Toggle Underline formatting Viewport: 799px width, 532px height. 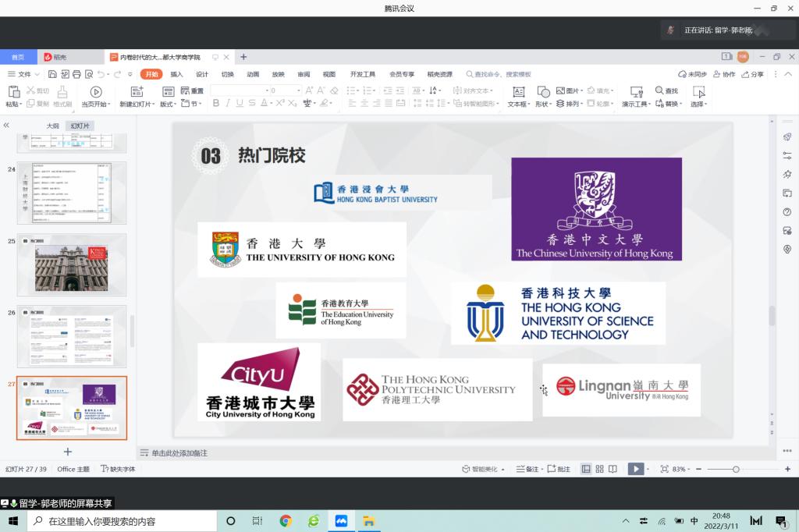(x=240, y=104)
